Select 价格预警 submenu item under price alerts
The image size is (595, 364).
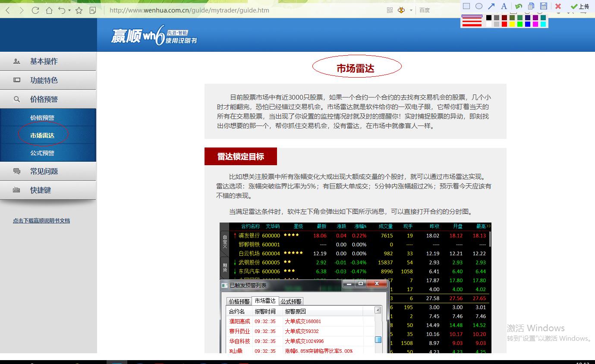[42, 118]
